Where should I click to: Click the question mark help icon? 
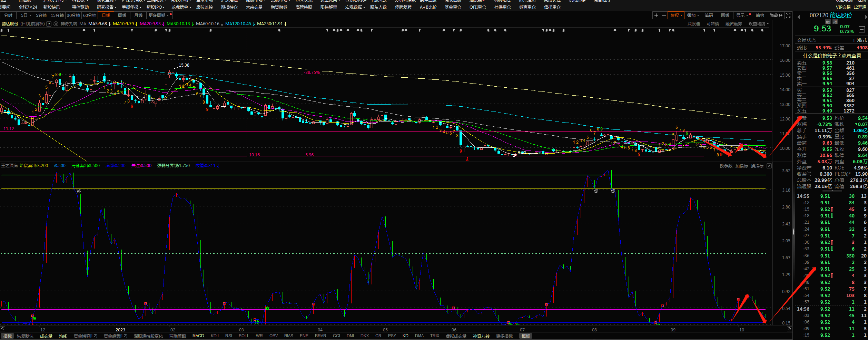pos(49,24)
